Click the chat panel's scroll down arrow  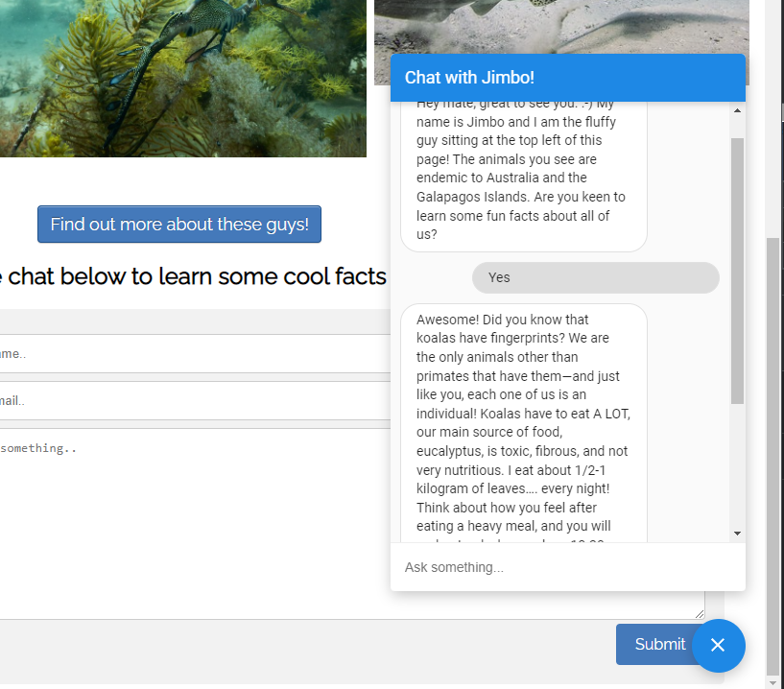[x=737, y=533]
